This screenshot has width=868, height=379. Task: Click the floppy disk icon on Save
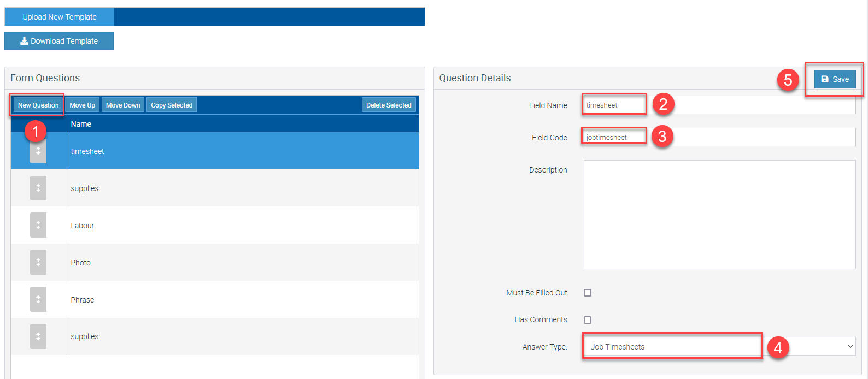[825, 79]
